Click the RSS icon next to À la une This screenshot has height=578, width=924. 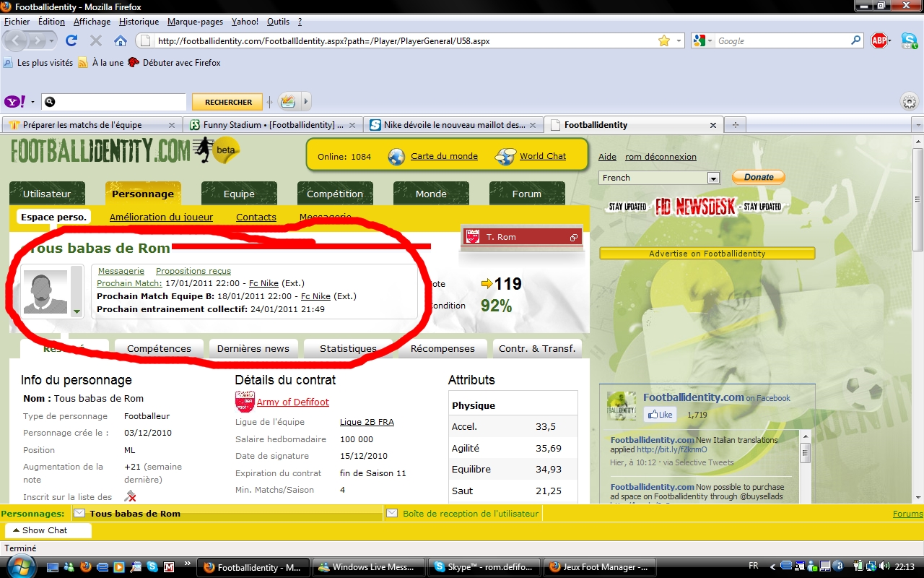coord(83,63)
